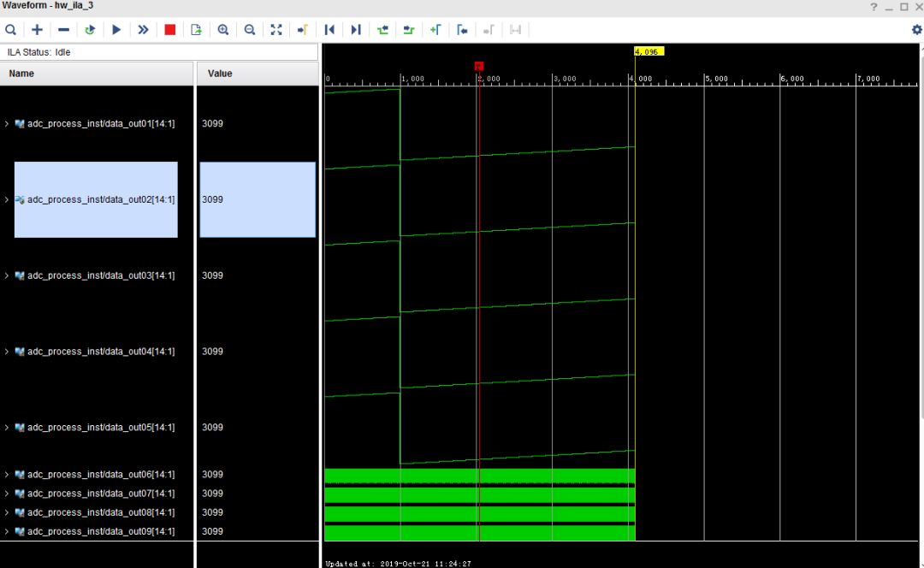This screenshot has height=568, width=924.
Task: Zoom to cursor icon
Action: (302, 29)
